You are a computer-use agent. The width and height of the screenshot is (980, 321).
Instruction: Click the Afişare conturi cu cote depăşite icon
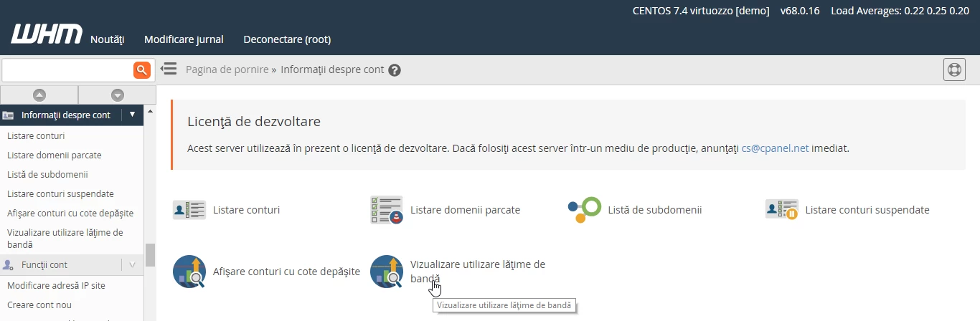click(x=189, y=272)
